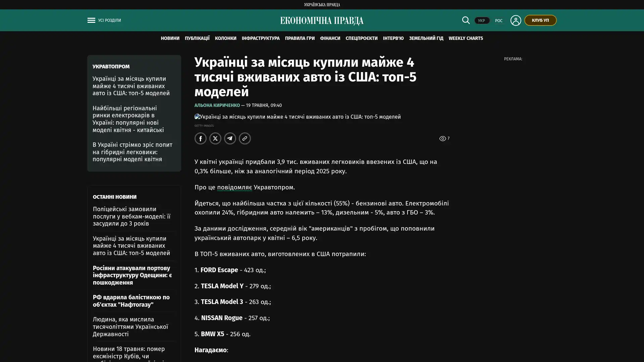Follow the 'повідомляє' source link
This screenshot has width=644, height=362.
point(234,187)
